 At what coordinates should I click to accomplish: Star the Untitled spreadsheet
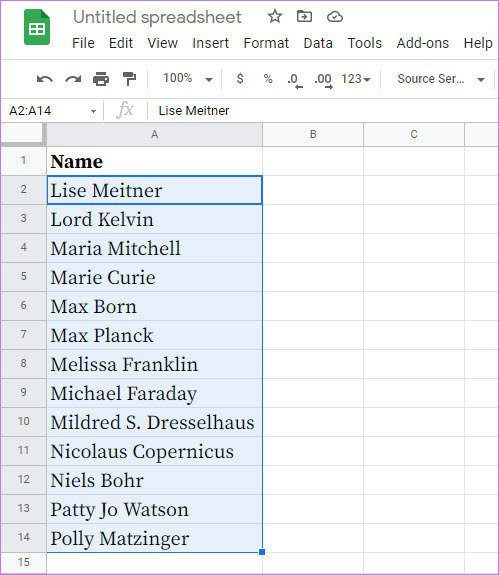pos(275,17)
